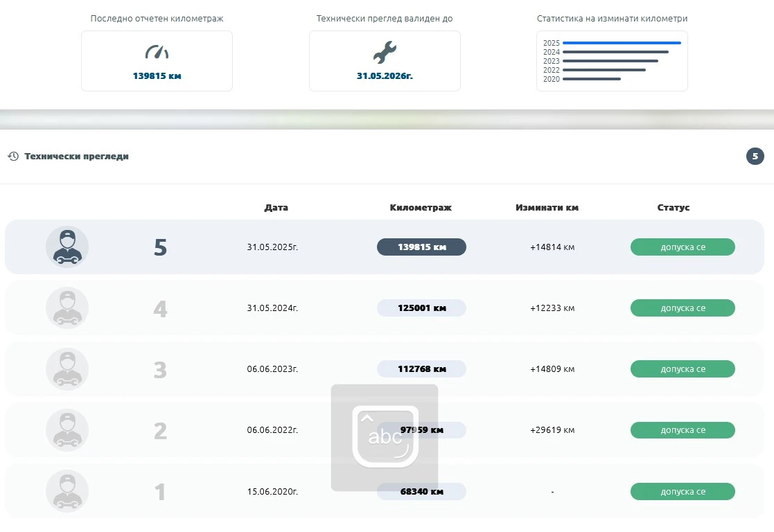
Task: Click the 125001 км mileage pill
Action: [421, 308]
